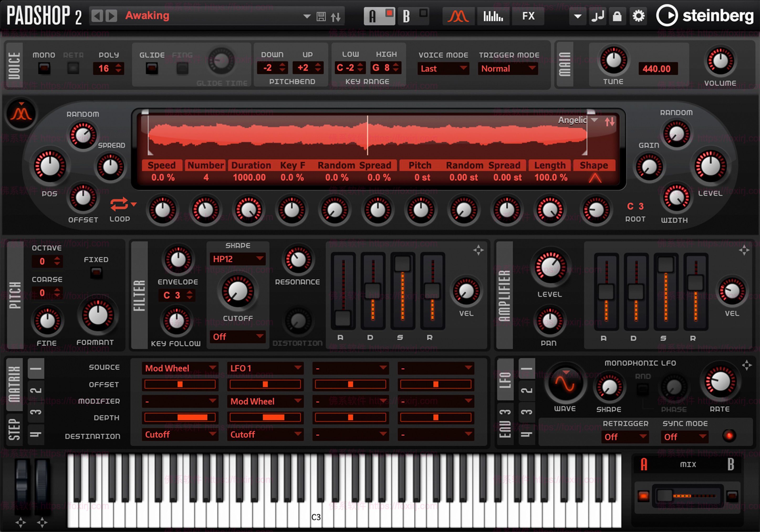760x532 pixels.
Task: Click the preset import/export arrows icon
Action: [335, 16]
